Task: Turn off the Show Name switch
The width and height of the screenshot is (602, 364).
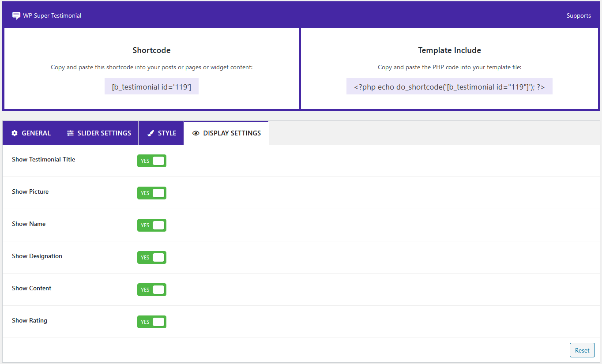Action: click(x=152, y=225)
